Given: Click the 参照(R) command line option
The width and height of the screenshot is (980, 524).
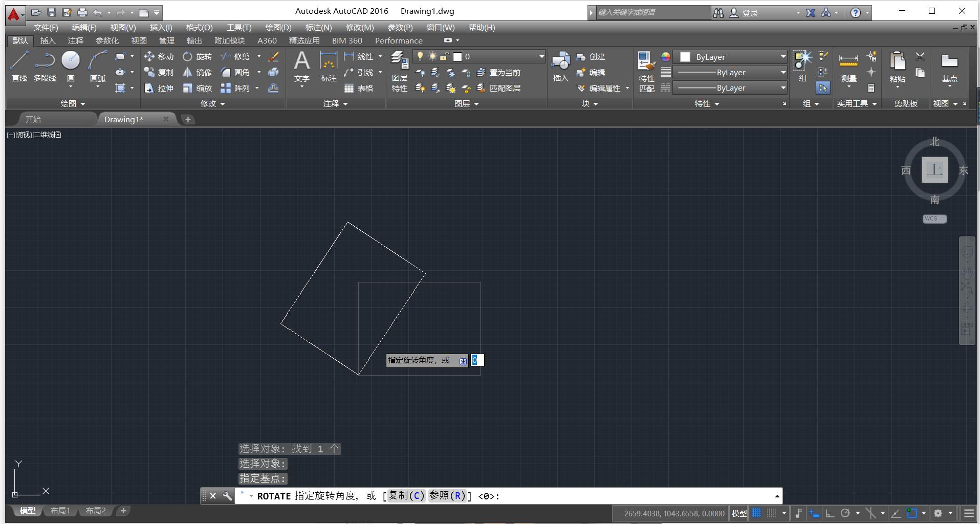Looking at the screenshot, I should click(447, 495).
